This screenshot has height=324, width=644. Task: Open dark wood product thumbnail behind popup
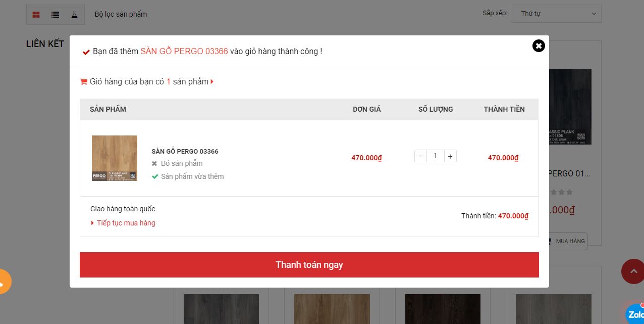coord(570,107)
